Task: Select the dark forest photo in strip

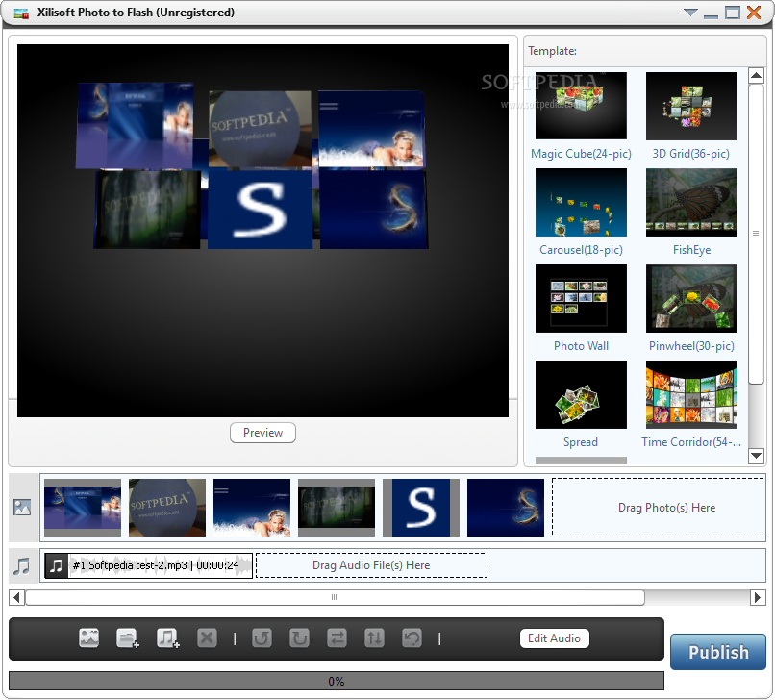Action: 337,508
